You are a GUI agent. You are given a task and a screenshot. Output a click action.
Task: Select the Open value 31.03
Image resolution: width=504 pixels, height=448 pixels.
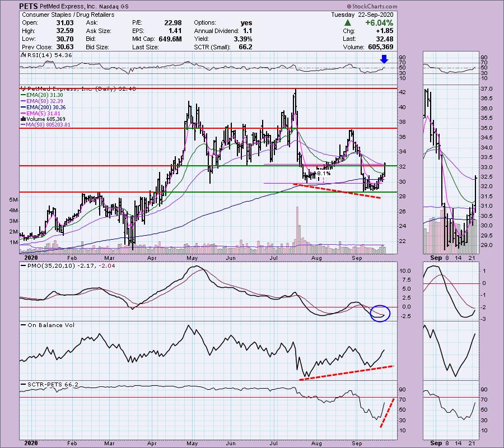tap(65, 23)
